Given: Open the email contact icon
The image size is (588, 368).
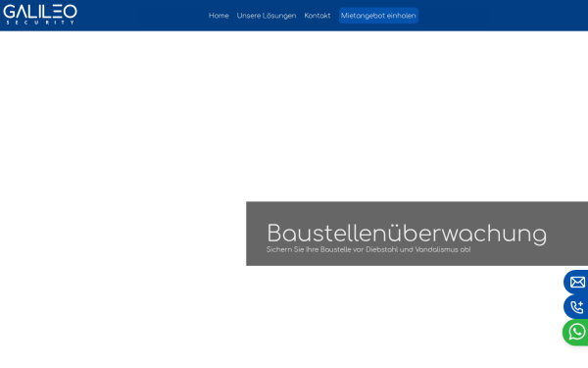Looking at the screenshot, I should (x=576, y=282).
